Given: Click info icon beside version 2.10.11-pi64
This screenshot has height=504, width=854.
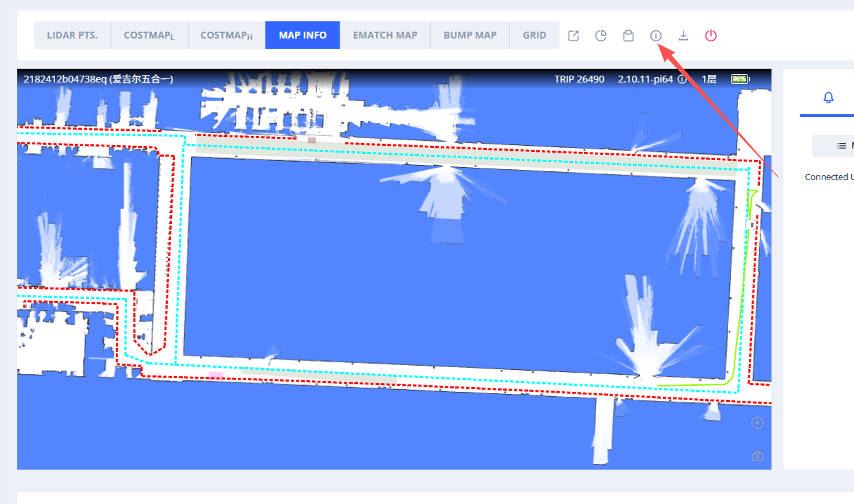Looking at the screenshot, I should click(682, 80).
